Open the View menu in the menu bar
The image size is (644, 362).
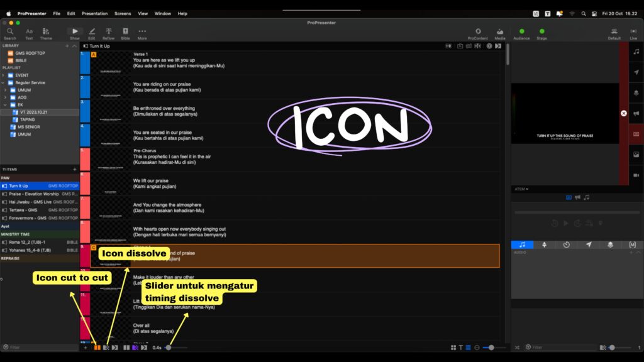coord(143,14)
